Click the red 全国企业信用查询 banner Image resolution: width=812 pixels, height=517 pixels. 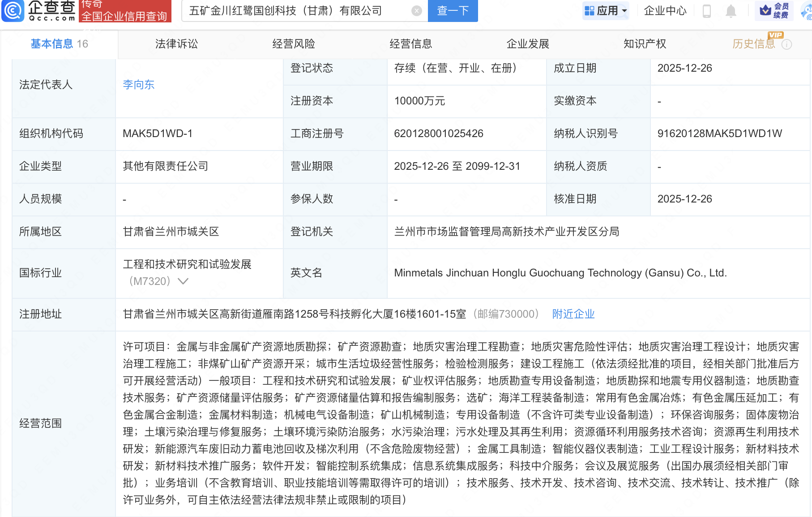tap(125, 11)
